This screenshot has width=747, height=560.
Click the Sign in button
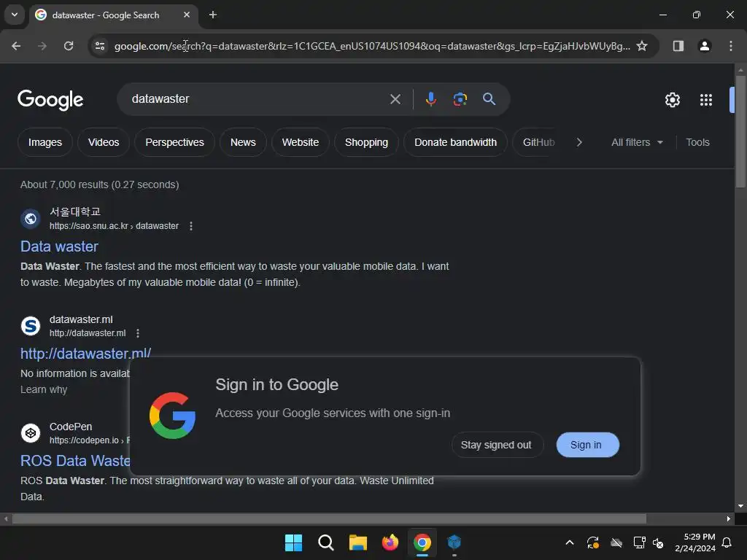coord(588,445)
